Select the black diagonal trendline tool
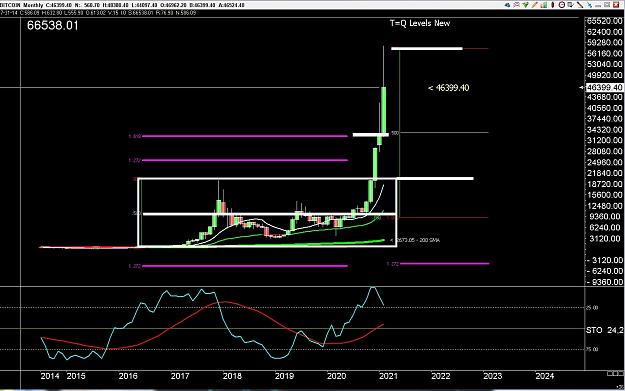The image size is (625, 391). pos(580,5)
